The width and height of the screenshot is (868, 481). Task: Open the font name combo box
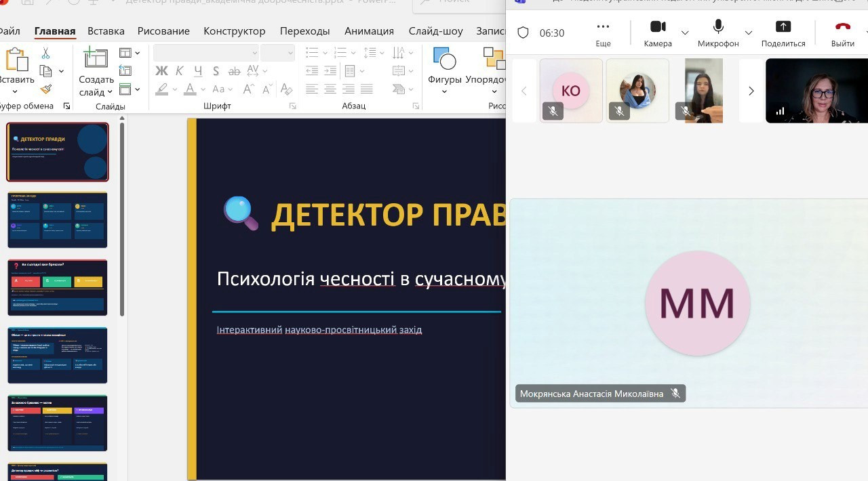point(206,53)
